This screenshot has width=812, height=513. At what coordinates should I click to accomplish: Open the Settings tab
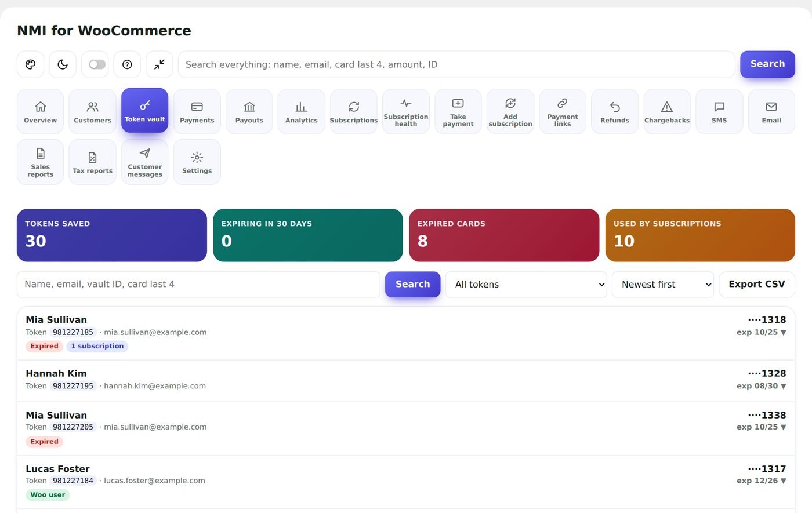tap(197, 162)
